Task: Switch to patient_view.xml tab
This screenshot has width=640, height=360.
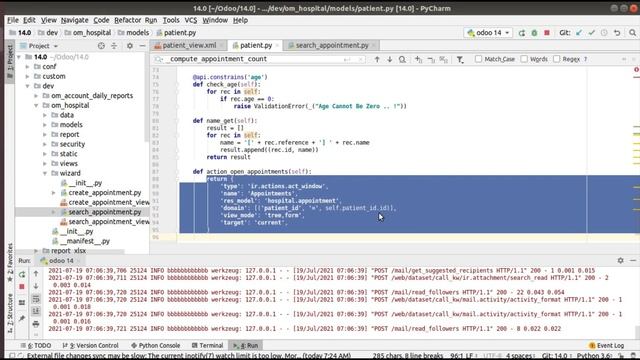Action: click(189, 45)
